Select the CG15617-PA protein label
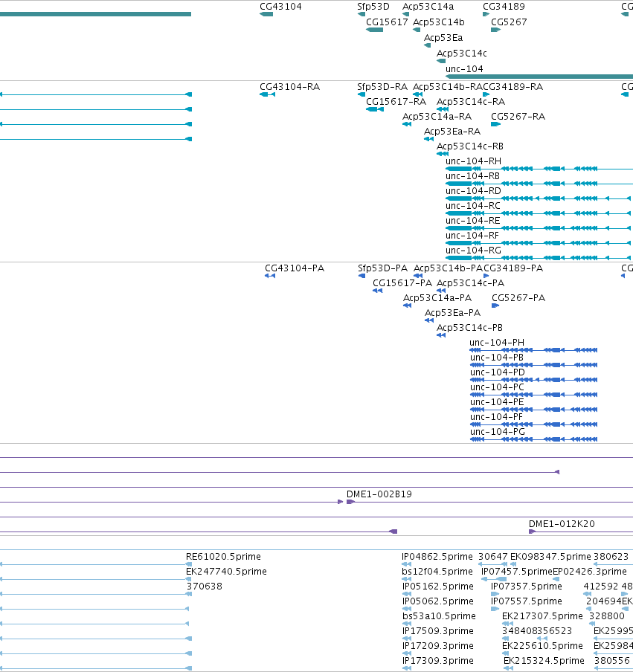This screenshot has width=633, height=672. [402, 283]
